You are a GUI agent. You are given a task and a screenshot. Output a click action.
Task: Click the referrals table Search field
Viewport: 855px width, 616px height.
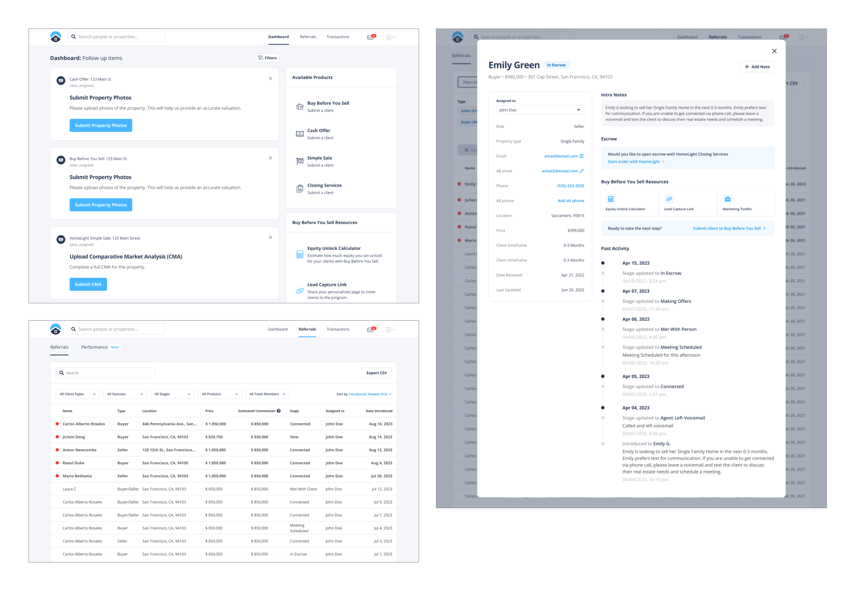pyautogui.click(x=106, y=373)
